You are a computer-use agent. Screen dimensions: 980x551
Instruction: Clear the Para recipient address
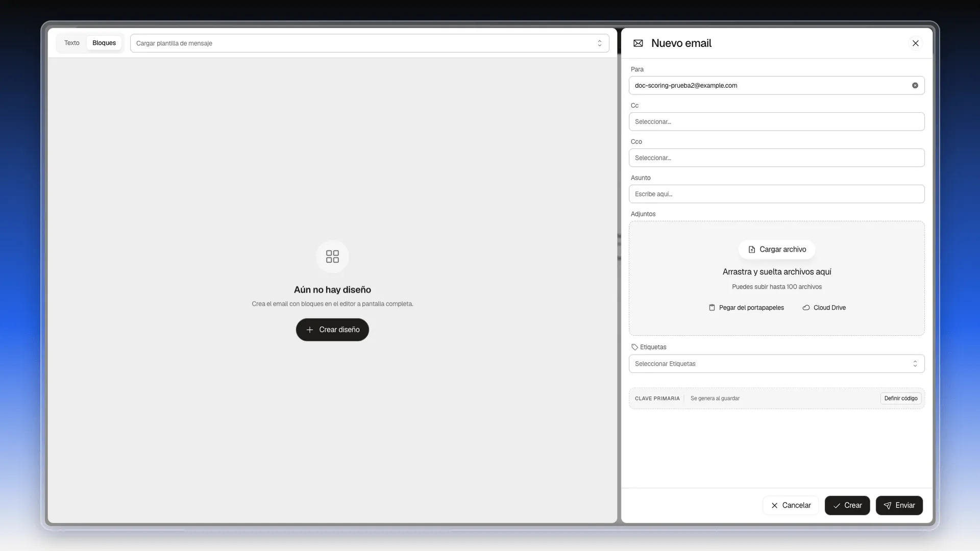[915, 86]
